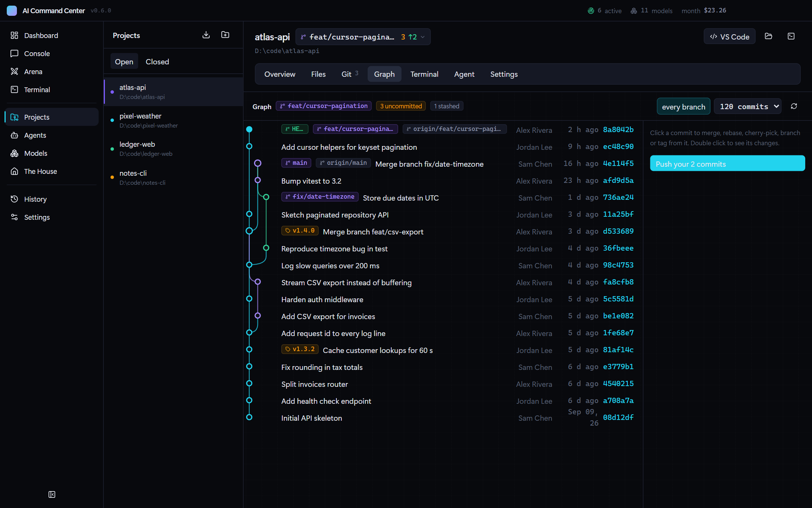Select the pixel-weather project
This screenshot has width=812, height=508.
pyautogui.click(x=173, y=120)
